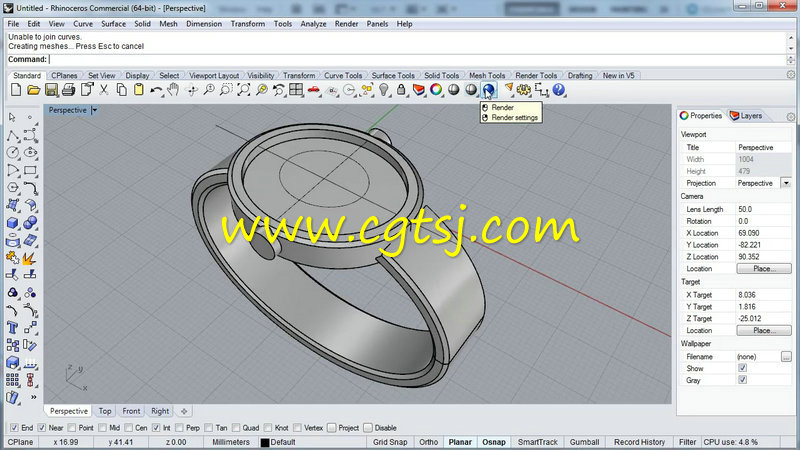
Task: Choose Render settings from the popup
Action: (514, 117)
